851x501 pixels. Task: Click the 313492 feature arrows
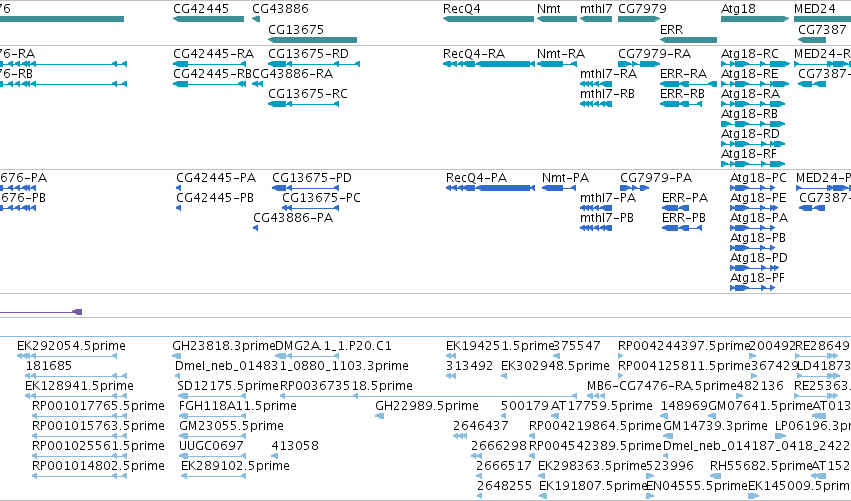pos(451,376)
